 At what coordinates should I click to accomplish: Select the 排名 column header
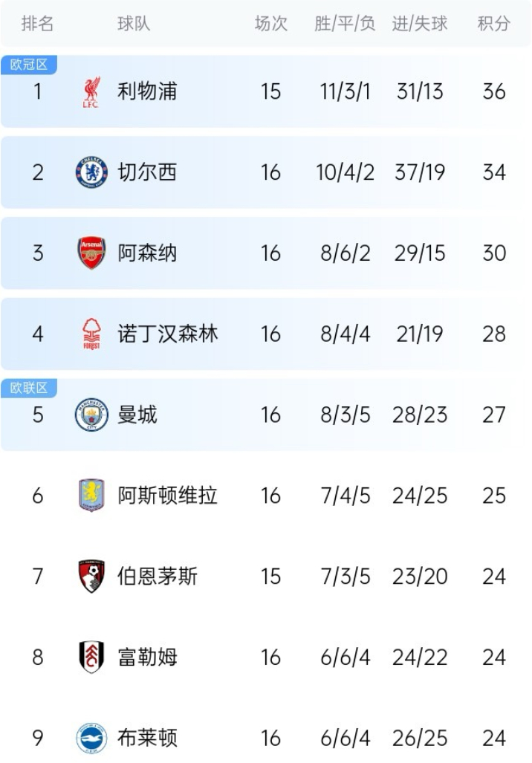coord(37,23)
